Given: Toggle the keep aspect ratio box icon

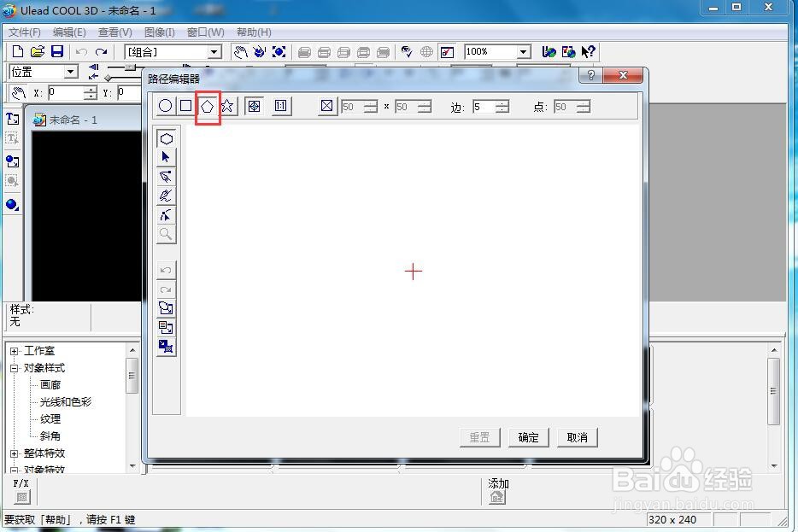Looking at the screenshot, I should tap(326, 106).
